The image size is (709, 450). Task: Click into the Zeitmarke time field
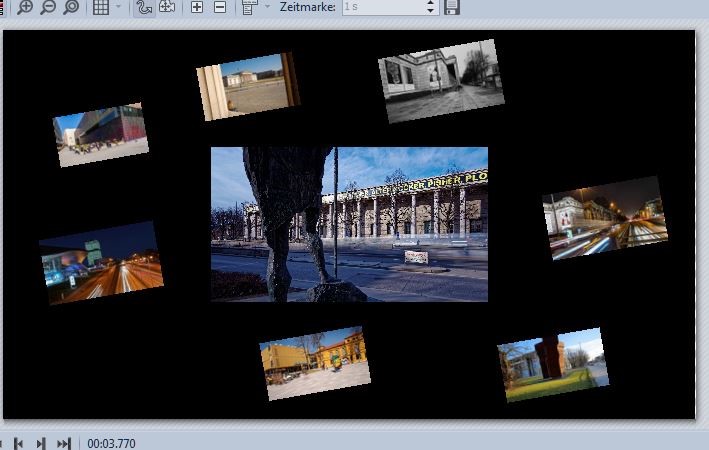(382, 7)
